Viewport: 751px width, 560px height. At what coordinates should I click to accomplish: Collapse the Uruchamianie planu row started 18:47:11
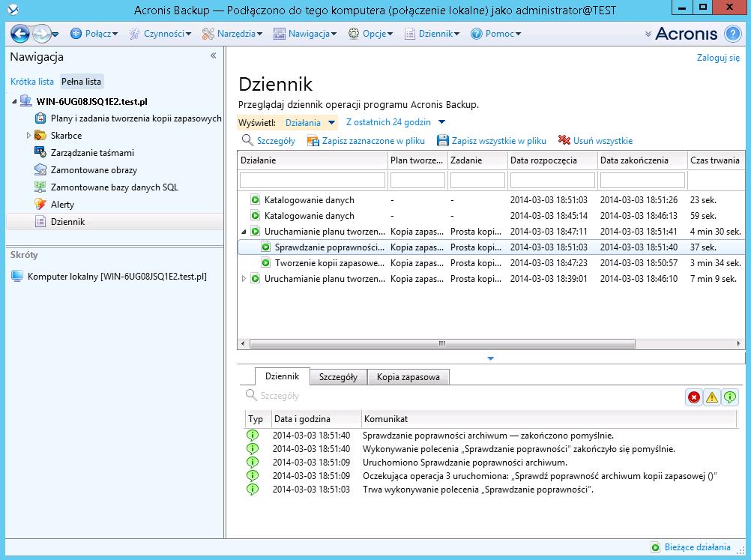point(244,232)
